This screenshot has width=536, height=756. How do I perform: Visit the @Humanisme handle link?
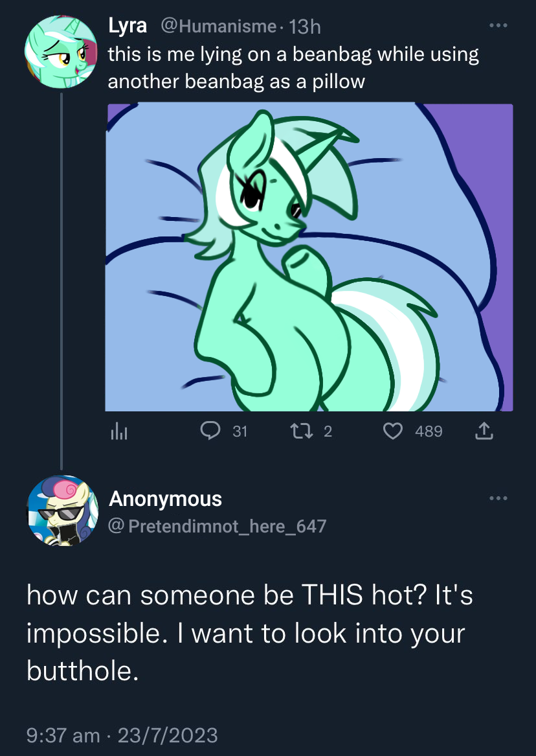coord(219,27)
